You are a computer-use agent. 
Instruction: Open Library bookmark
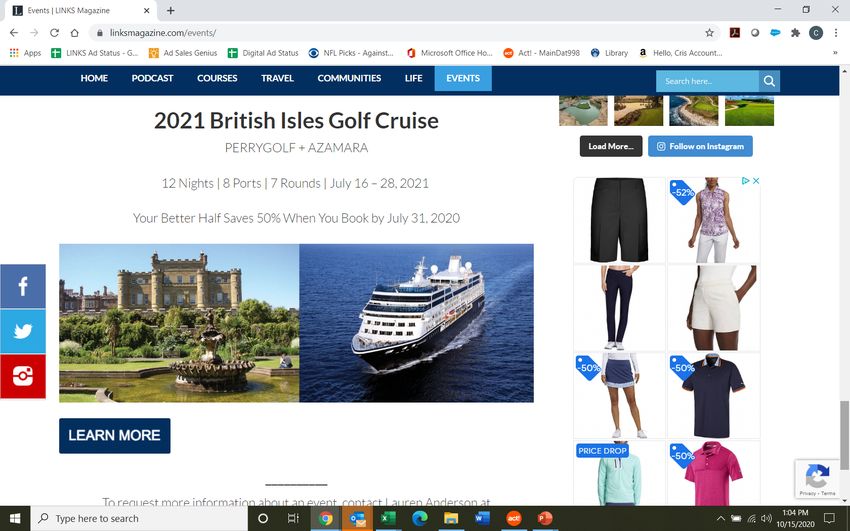click(609, 53)
